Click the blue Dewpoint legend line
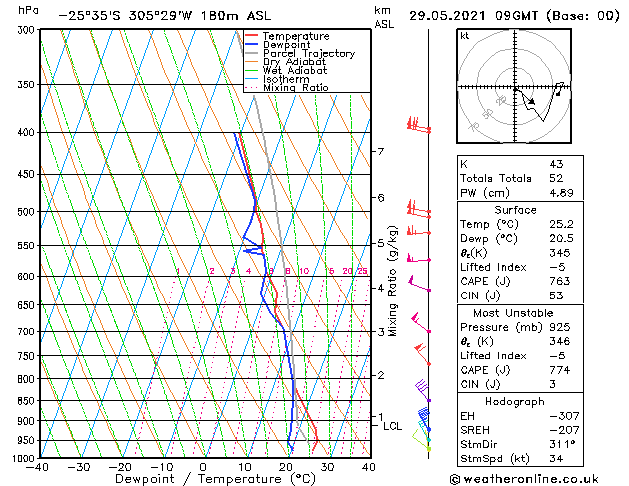 [251, 45]
